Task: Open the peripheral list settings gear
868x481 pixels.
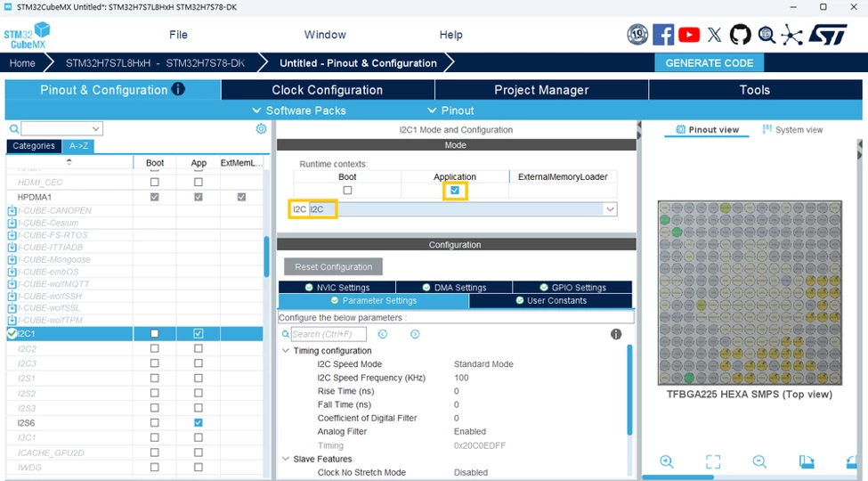Action: coord(261,128)
